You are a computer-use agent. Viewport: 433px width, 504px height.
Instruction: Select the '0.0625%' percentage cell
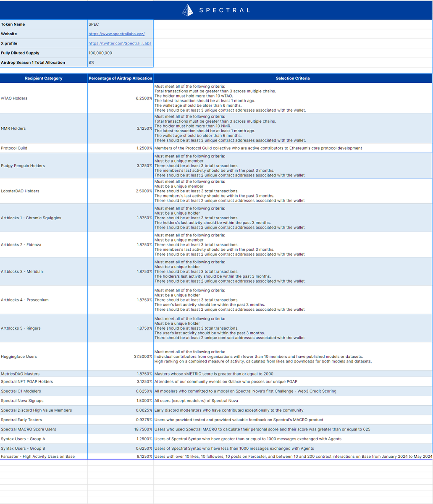point(121,410)
